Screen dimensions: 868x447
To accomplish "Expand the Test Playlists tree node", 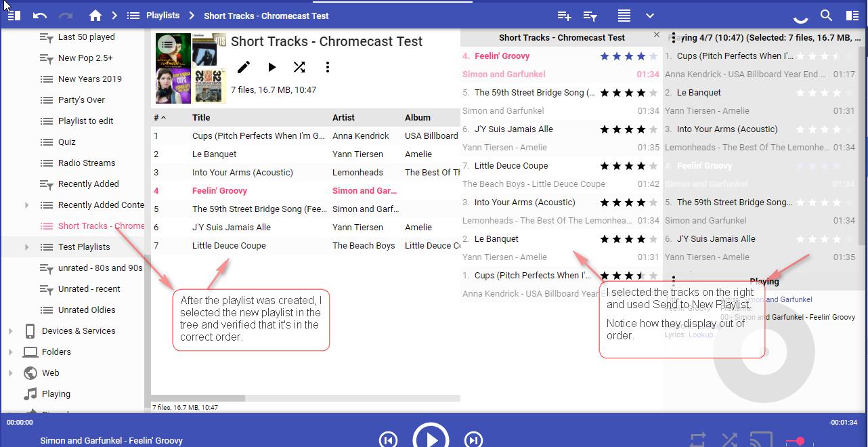I will point(27,247).
